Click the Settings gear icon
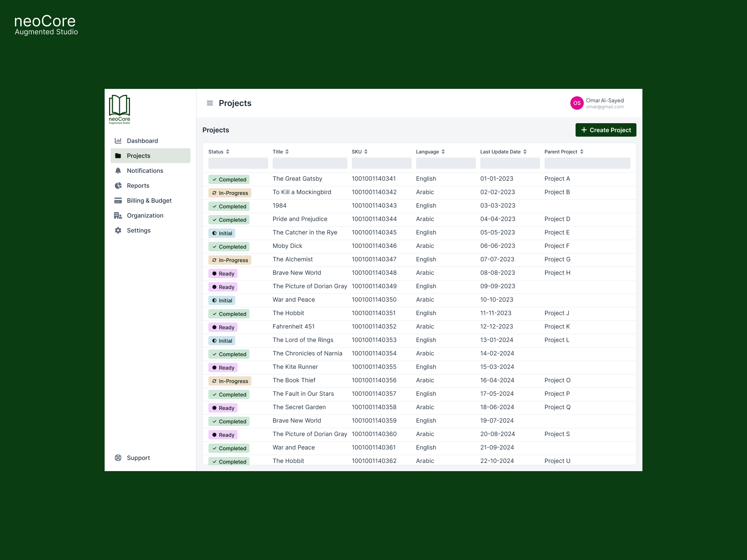 118,230
